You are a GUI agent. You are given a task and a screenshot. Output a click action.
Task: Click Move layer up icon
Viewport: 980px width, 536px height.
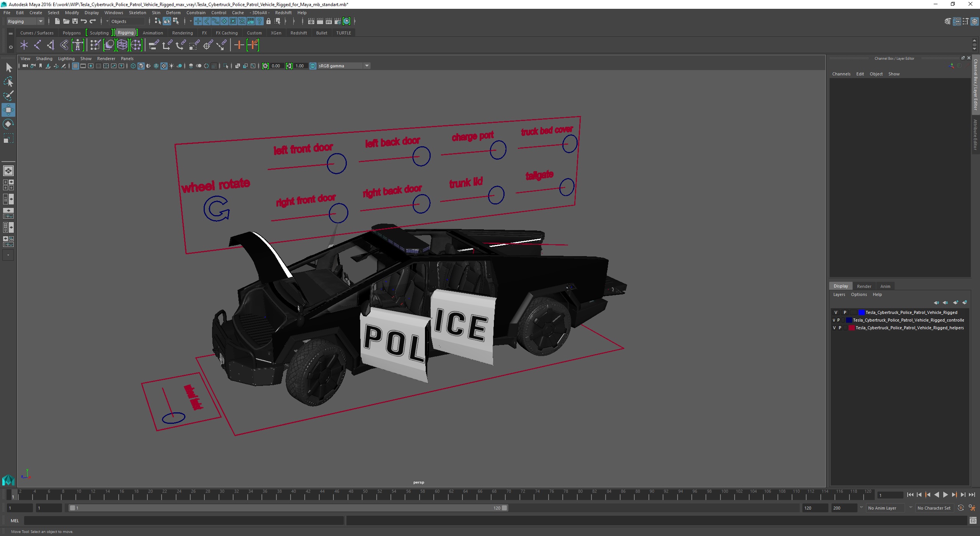click(936, 302)
